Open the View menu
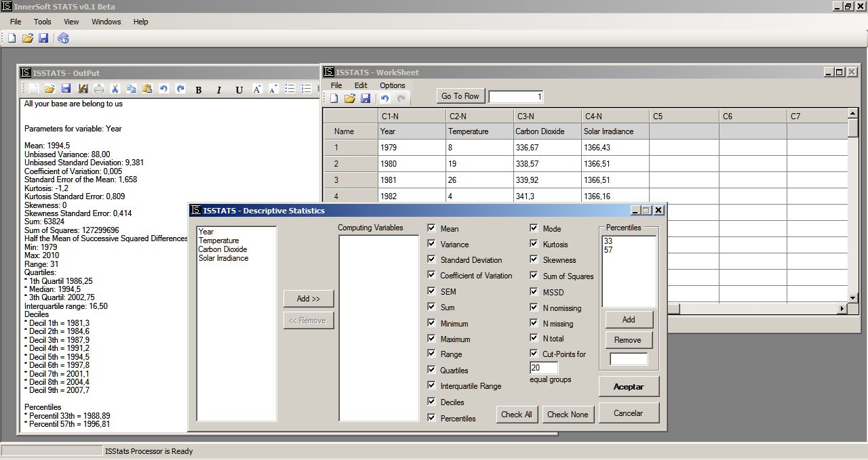 tap(71, 22)
